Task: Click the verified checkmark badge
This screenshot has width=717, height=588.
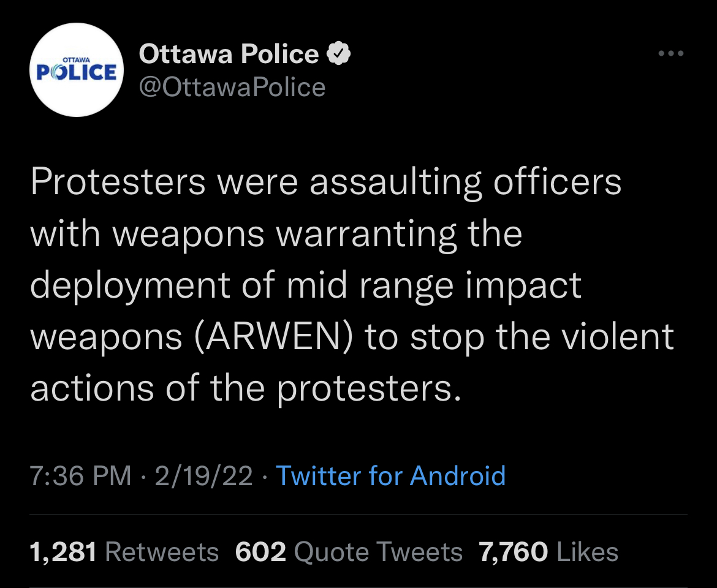Action: 338,53
